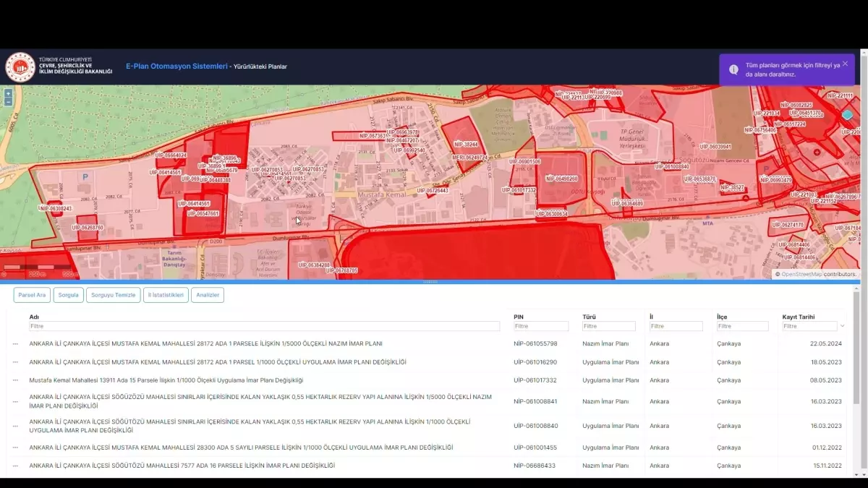Open row actions for the UİP-061017332 plan
The image size is (868, 488).
coord(14,380)
